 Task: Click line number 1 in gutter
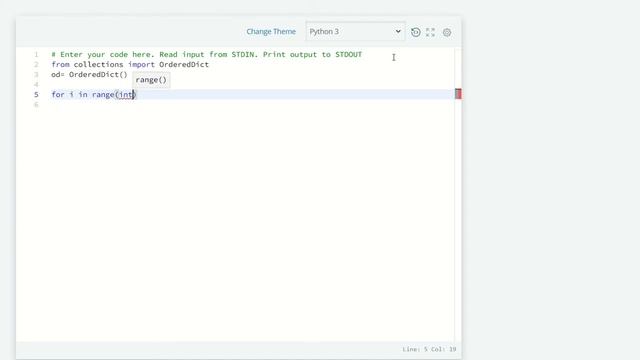pos(36,55)
